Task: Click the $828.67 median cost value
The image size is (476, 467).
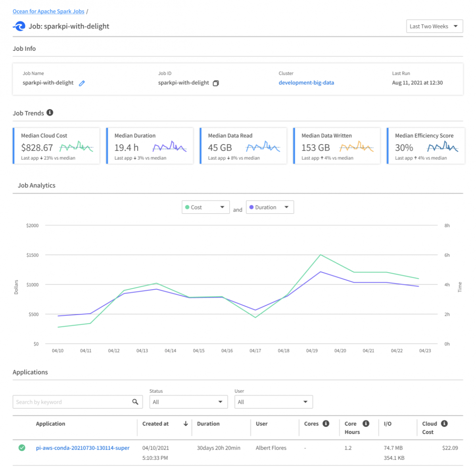Action: click(37, 148)
